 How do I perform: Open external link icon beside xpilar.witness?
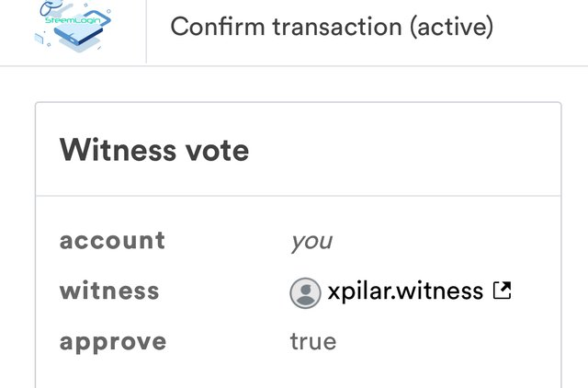[x=502, y=291]
